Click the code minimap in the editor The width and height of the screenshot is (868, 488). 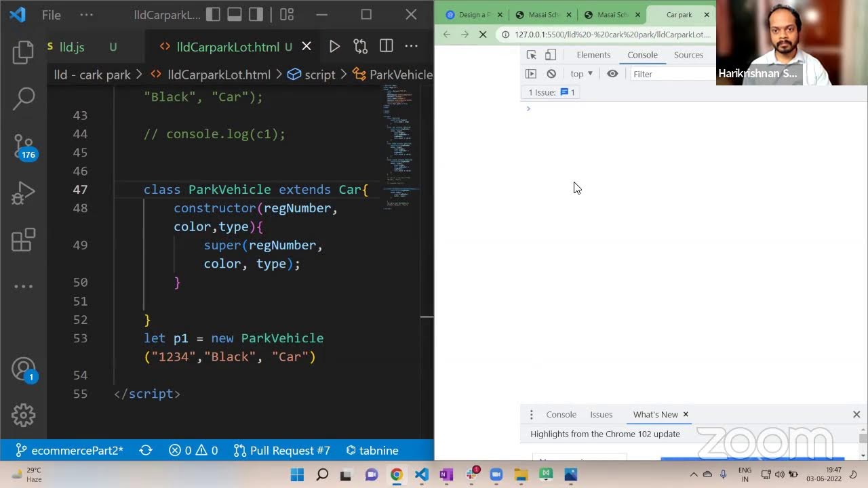click(x=401, y=146)
